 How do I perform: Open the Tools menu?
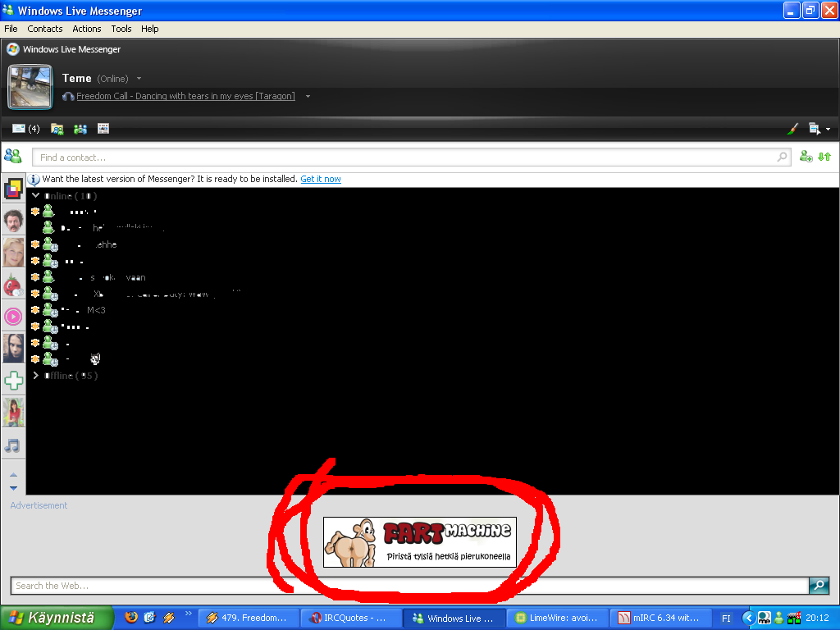(x=121, y=29)
